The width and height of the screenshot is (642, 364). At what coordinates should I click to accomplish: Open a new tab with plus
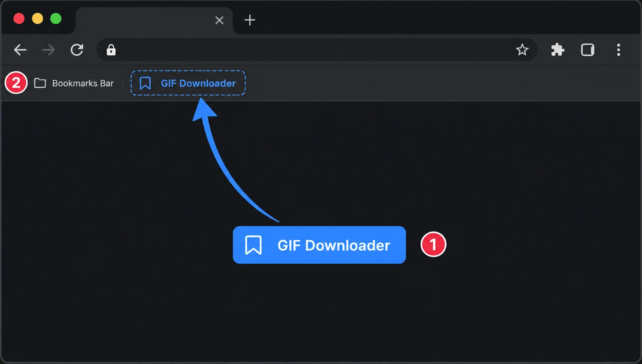pyautogui.click(x=250, y=20)
